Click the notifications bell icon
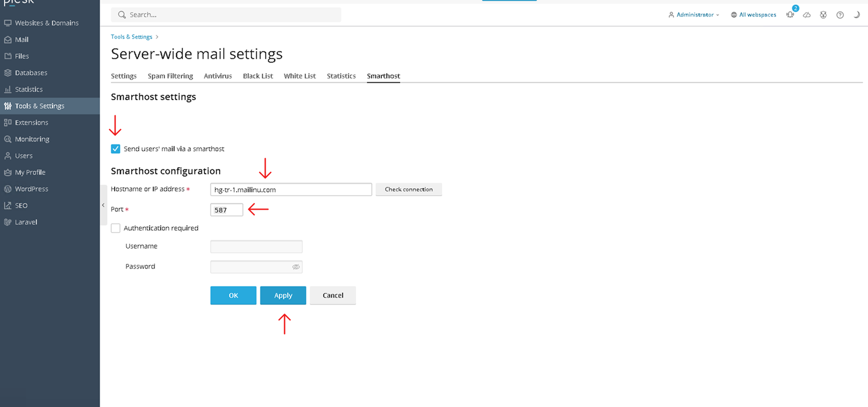This screenshot has height=407, width=868. pyautogui.click(x=790, y=15)
